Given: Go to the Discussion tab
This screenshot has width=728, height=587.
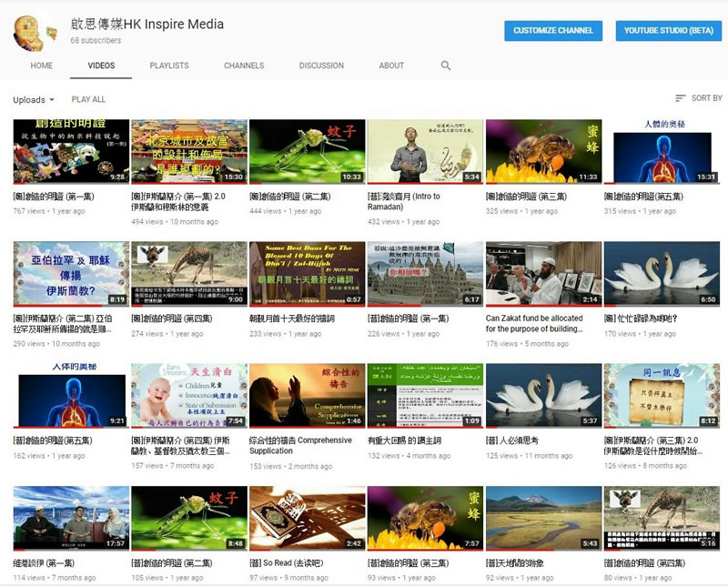Looking at the screenshot, I should click(321, 66).
